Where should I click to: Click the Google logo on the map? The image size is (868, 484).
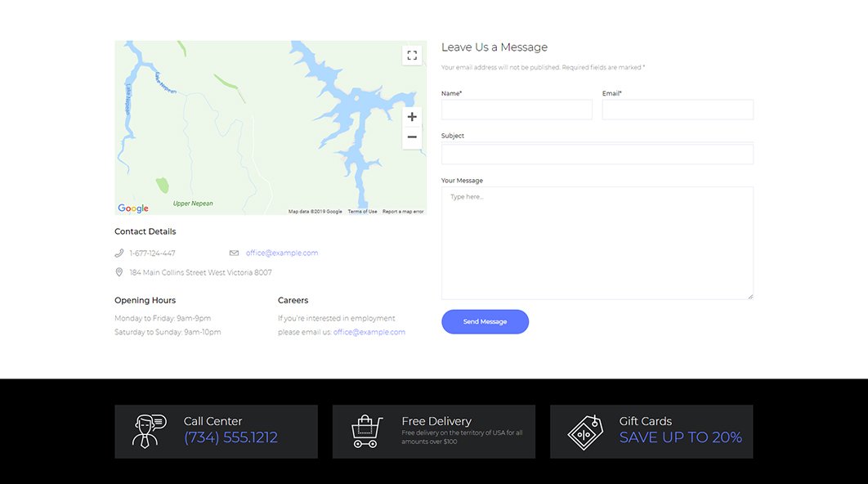click(x=133, y=208)
